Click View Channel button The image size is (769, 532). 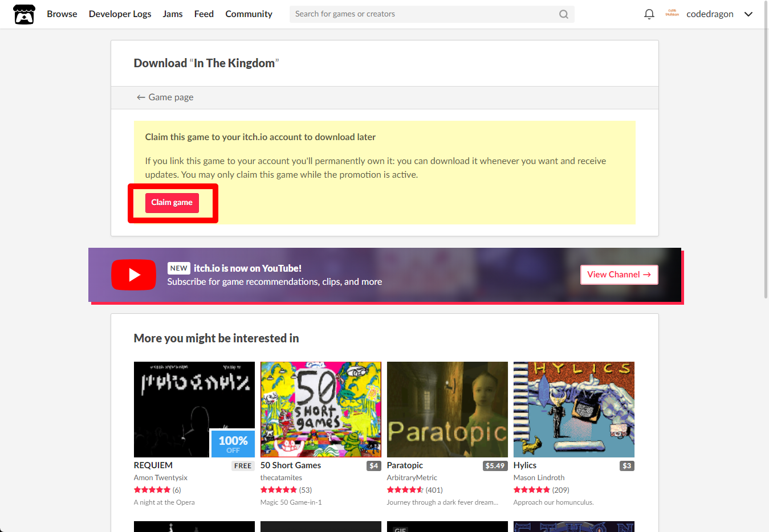pos(619,275)
